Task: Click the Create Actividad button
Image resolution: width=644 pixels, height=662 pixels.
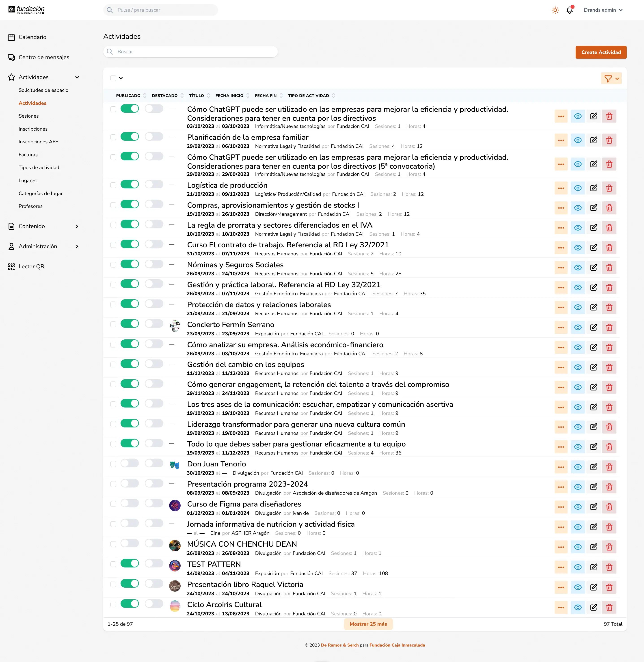Action: pos(601,52)
